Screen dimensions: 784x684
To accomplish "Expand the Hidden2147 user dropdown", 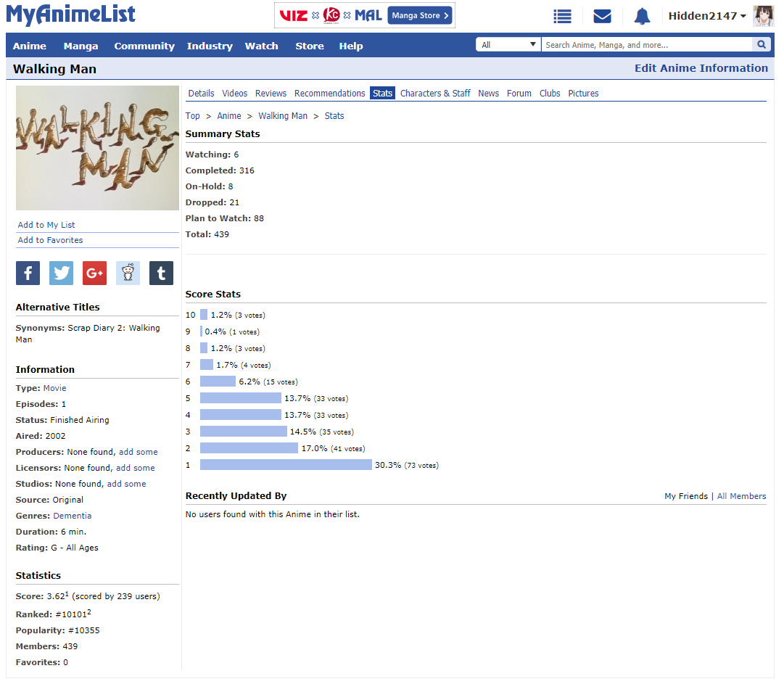I will tap(707, 16).
